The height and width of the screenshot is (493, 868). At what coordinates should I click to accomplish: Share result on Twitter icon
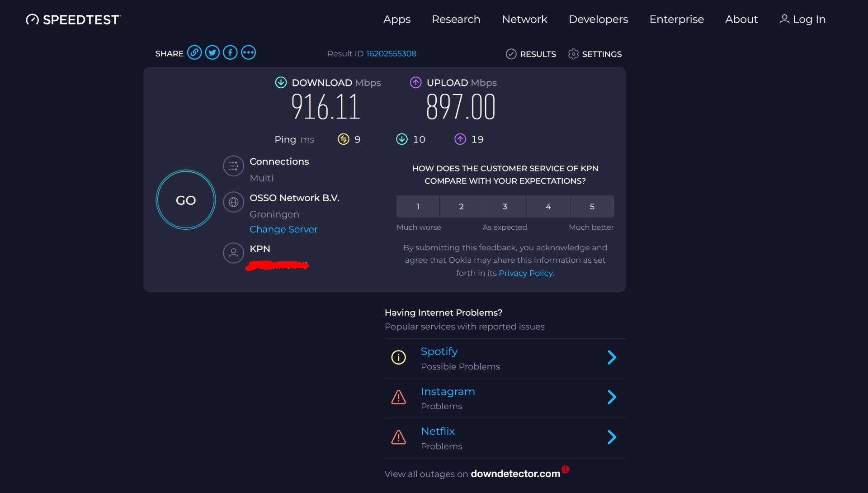(212, 53)
